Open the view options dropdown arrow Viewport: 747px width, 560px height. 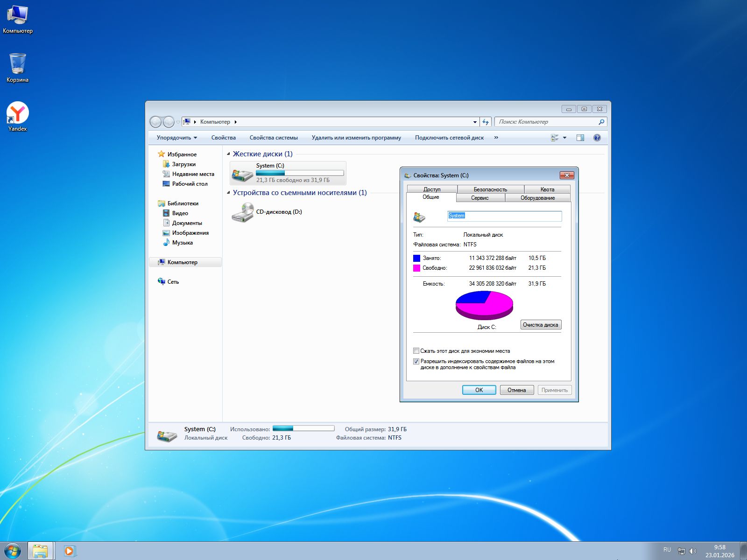[564, 137]
